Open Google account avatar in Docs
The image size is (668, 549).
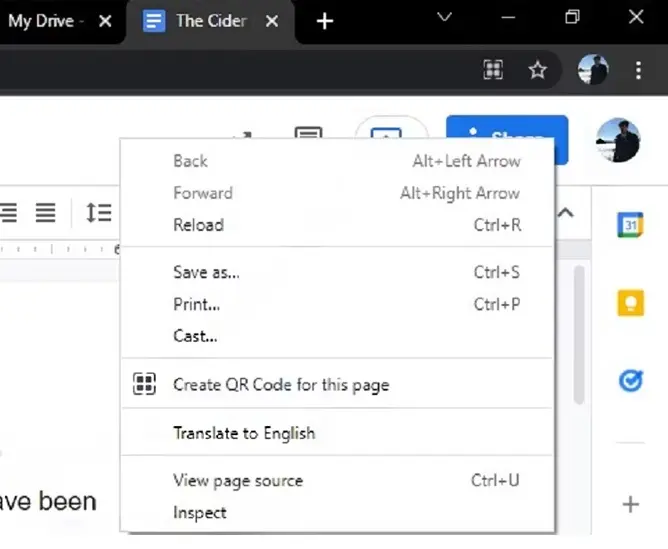click(618, 140)
